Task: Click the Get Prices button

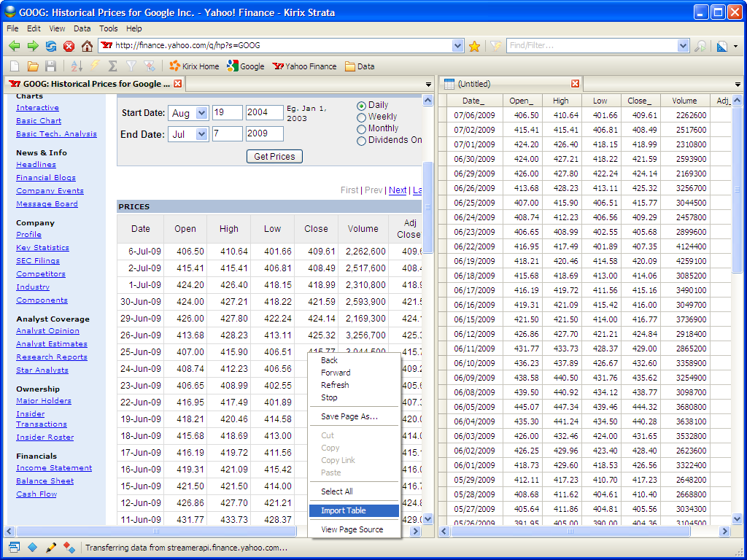Action: [x=274, y=156]
